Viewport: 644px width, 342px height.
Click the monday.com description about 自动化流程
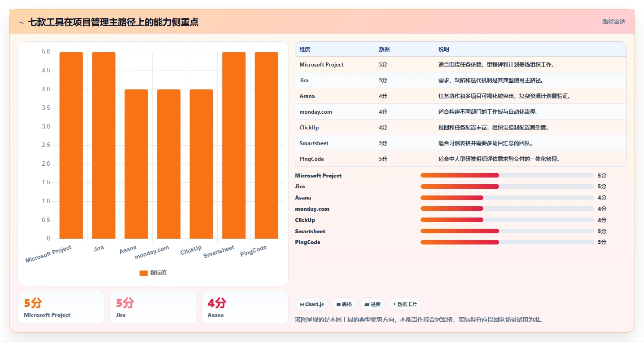(488, 112)
